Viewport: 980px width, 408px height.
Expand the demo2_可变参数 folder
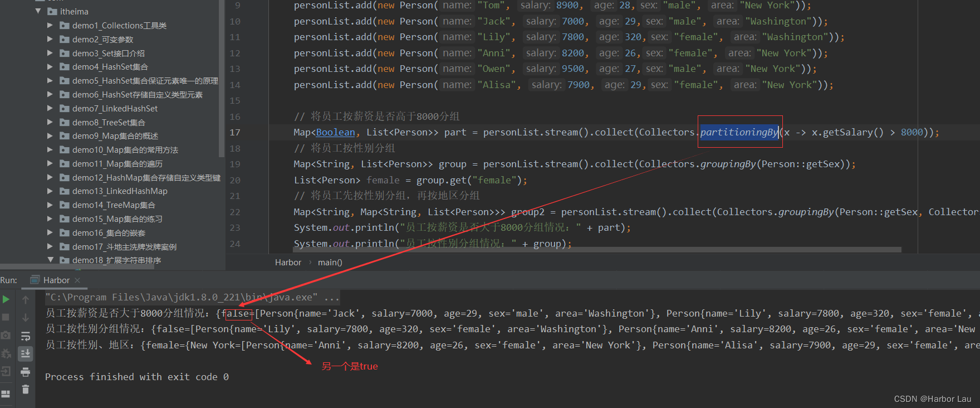pyautogui.click(x=50, y=39)
